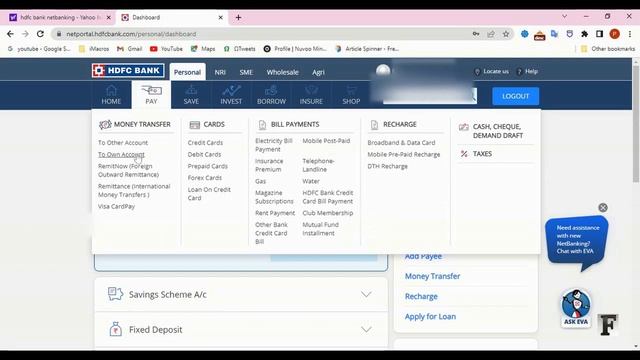The height and width of the screenshot is (360, 640).
Task: Reload the page in the browser
Action: click(x=40, y=34)
